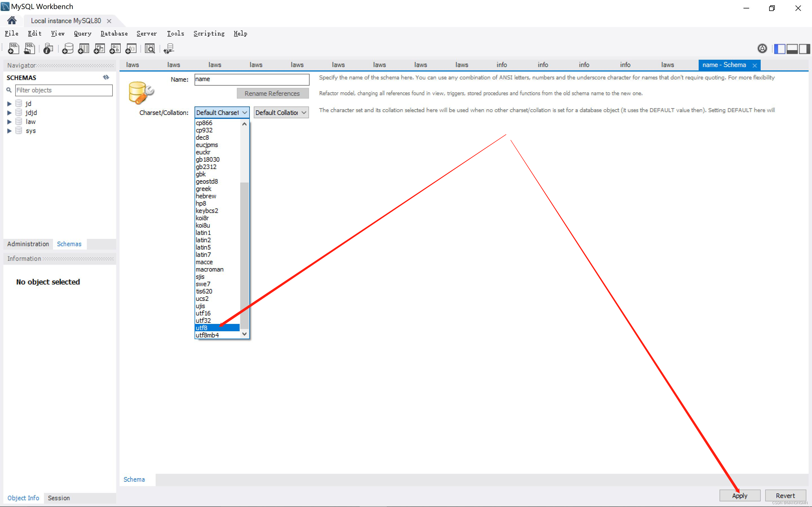Open the Scripting menu
Image resolution: width=812 pixels, height=507 pixels.
coord(209,33)
